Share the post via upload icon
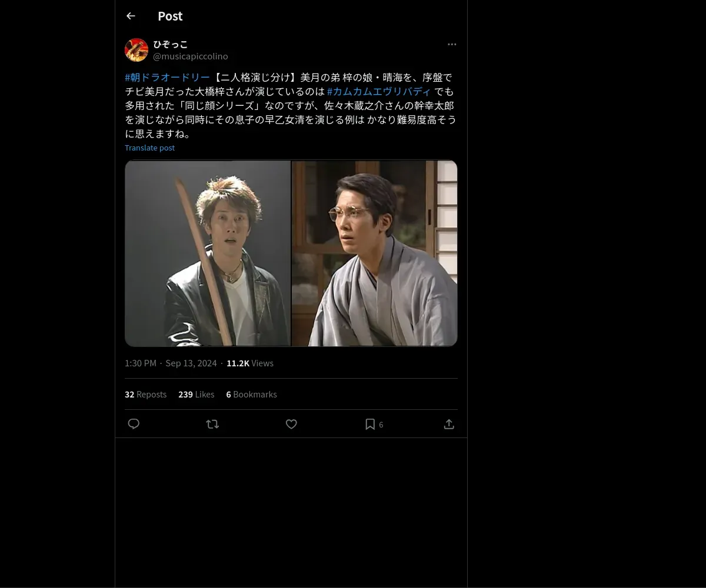 pyautogui.click(x=449, y=424)
